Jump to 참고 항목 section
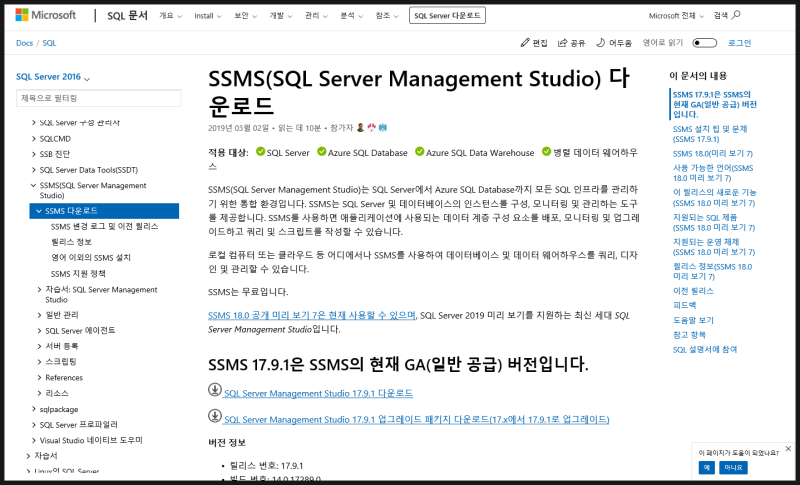This screenshot has height=485, width=800. click(689, 335)
